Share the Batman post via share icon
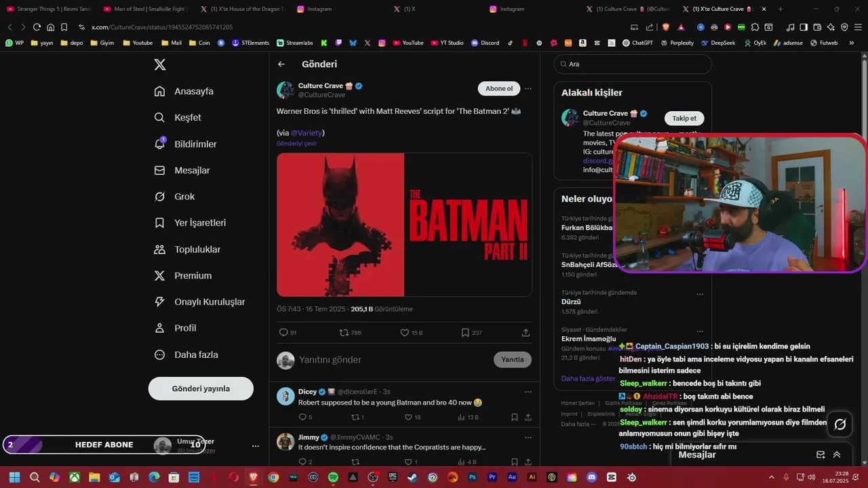Screen dimensions: 868x488 (x=526, y=333)
